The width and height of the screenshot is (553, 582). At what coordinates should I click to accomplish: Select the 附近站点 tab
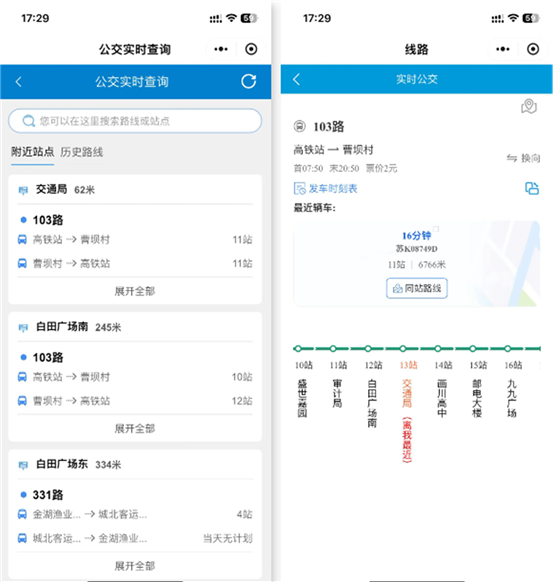pos(33,152)
